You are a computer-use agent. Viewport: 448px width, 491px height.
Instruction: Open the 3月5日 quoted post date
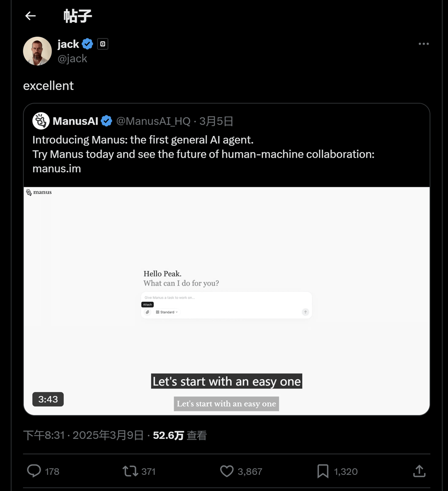(x=216, y=121)
